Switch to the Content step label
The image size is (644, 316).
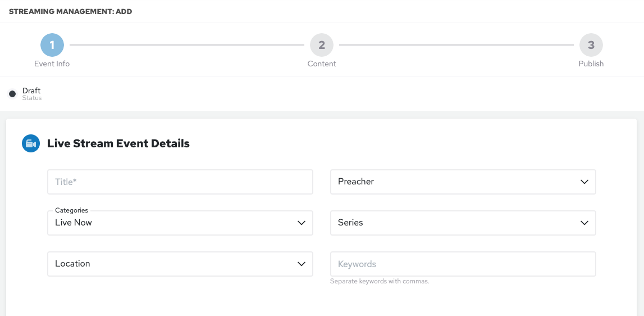tap(322, 64)
